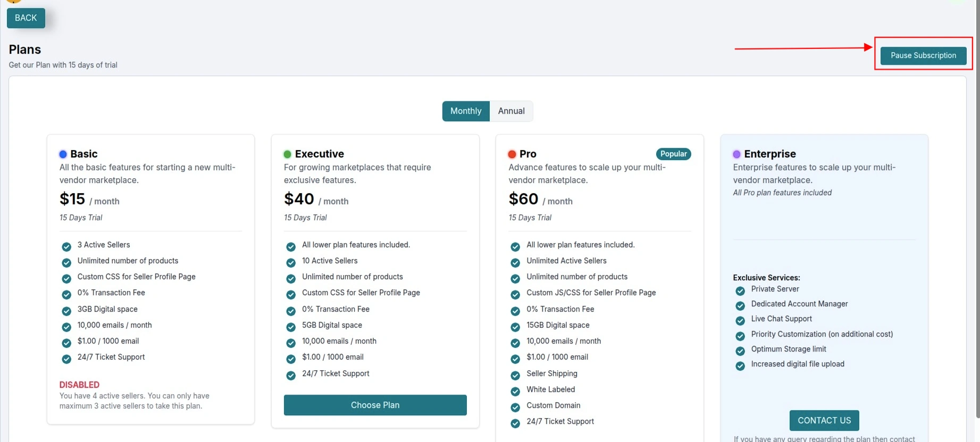Click the blue dot beside Basic plan
The image size is (980, 442).
click(63, 154)
